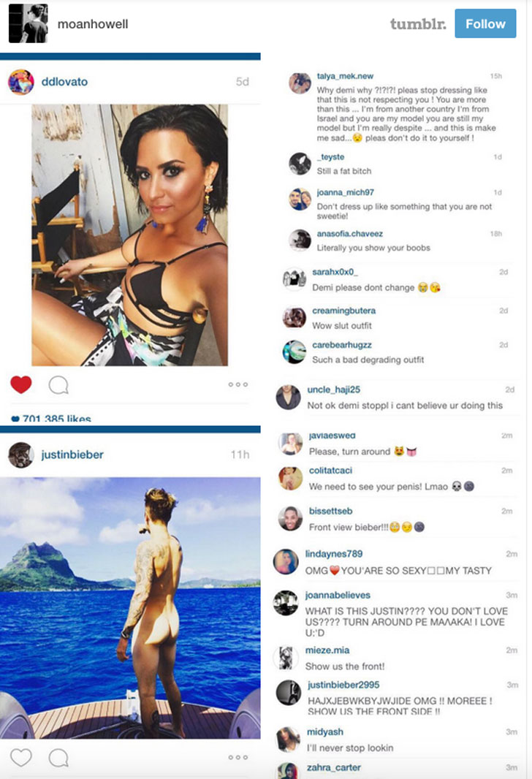Open the tumblr. logo link

[x=418, y=23]
